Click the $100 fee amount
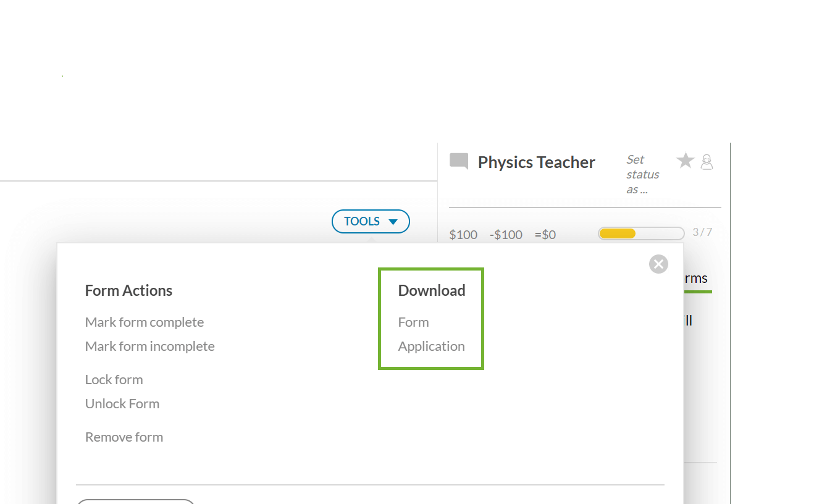The width and height of the screenshot is (814, 504). [463, 235]
